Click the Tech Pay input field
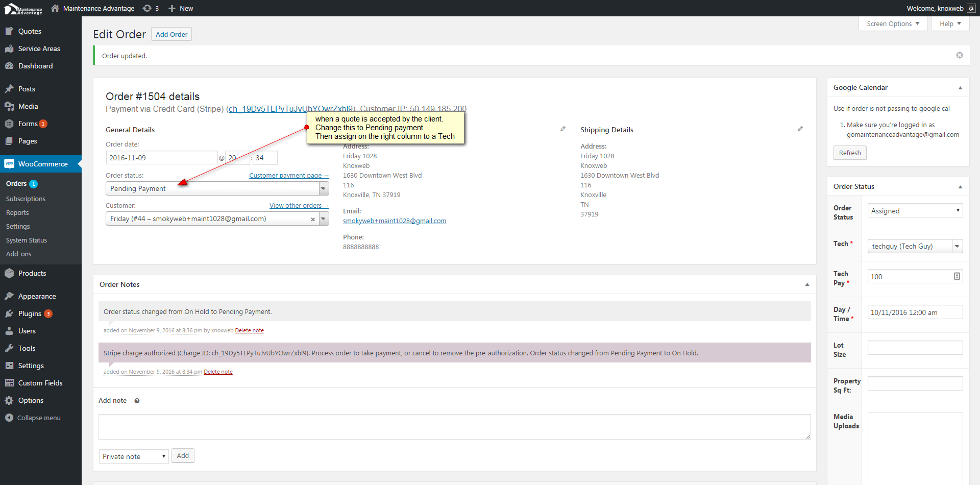The image size is (980, 485). click(x=915, y=276)
